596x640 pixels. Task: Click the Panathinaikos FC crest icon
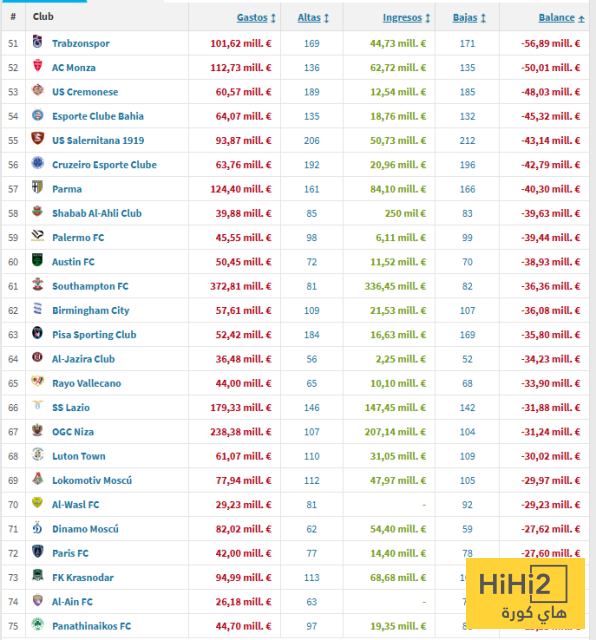coord(38,624)
